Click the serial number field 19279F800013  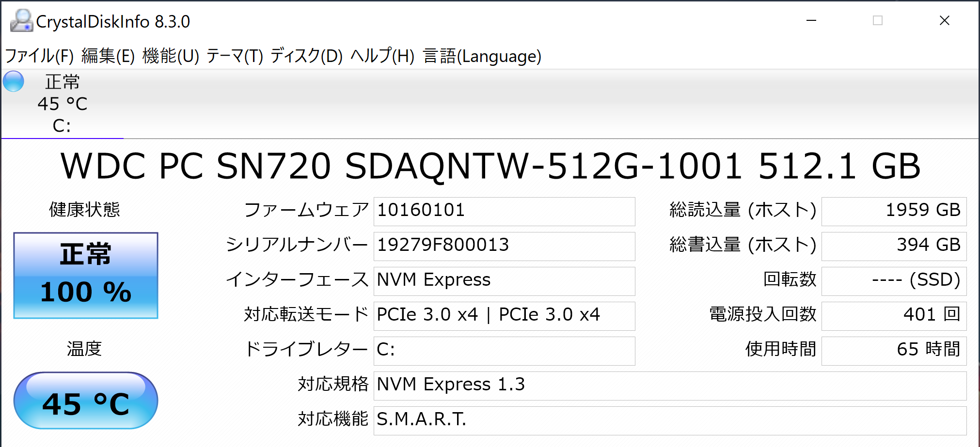[x=504, y=246]
